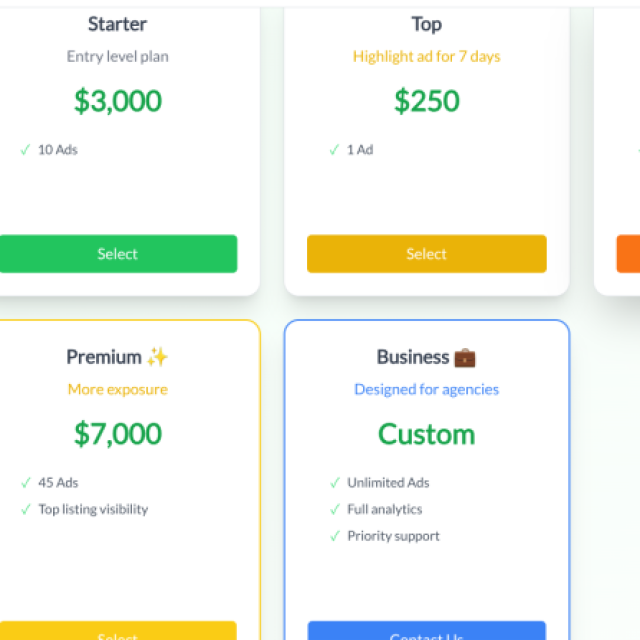The width and height of the screenshot is (640, 640).
Task: Click the yellow Select button for Top plan
Action: 427,253
